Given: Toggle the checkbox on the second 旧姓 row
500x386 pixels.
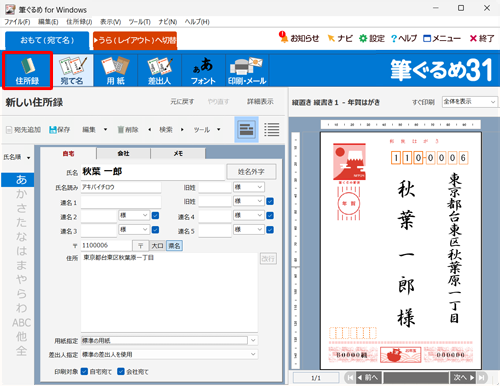Looking at the screenshot, I should pos(270,201).
